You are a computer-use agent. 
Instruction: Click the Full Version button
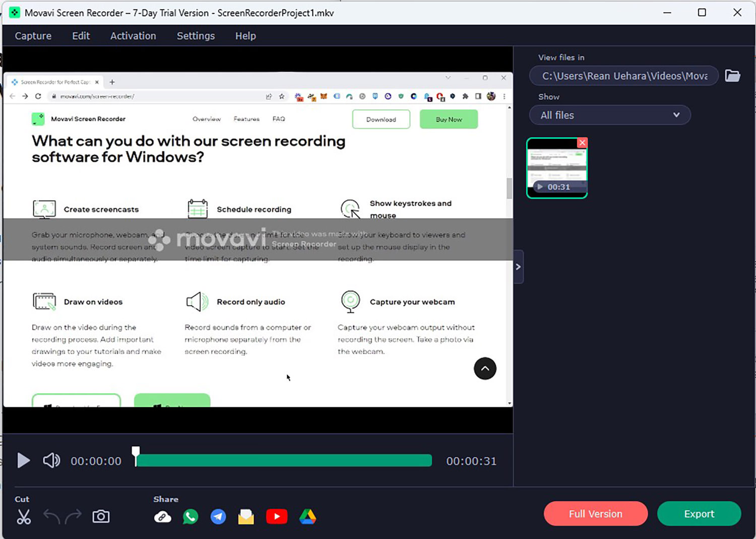coord(596,514)
